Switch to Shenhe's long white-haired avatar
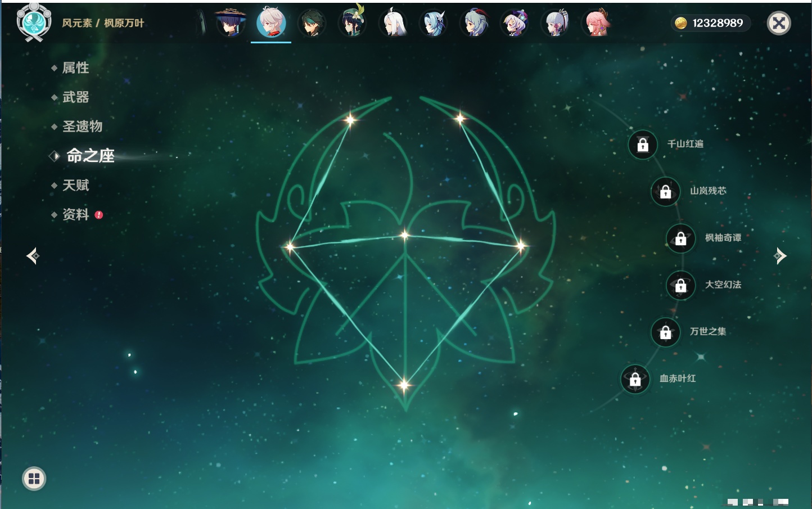 pos(393,23)
